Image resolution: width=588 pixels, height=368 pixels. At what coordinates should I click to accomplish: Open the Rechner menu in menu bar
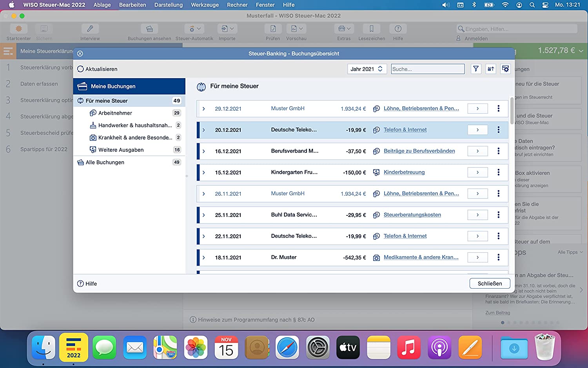coord(237,5)
